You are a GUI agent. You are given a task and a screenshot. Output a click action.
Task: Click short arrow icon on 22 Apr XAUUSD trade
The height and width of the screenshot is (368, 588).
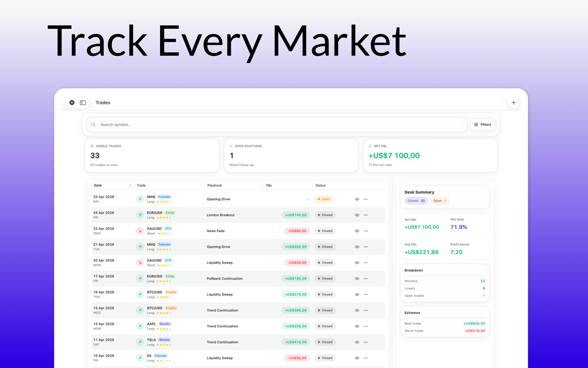[140, 231]
